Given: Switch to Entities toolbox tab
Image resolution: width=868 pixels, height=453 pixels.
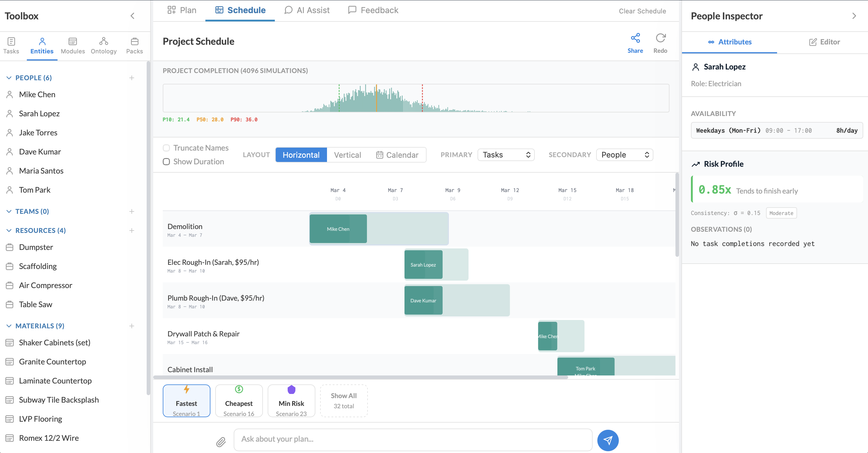Looking at the screenshot, I should coord(42,46).
